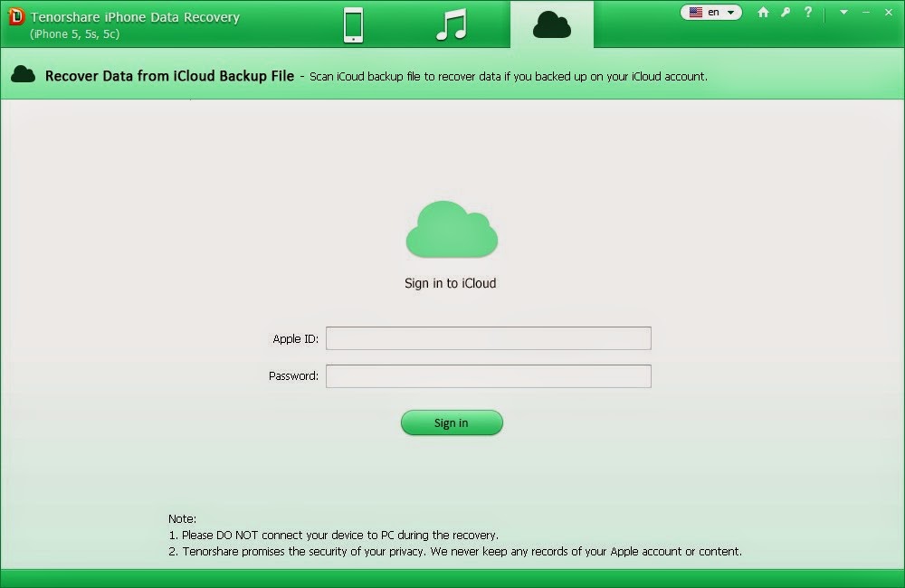
Task: Expand the title bar menu arrow
Action: click(843, 12)
